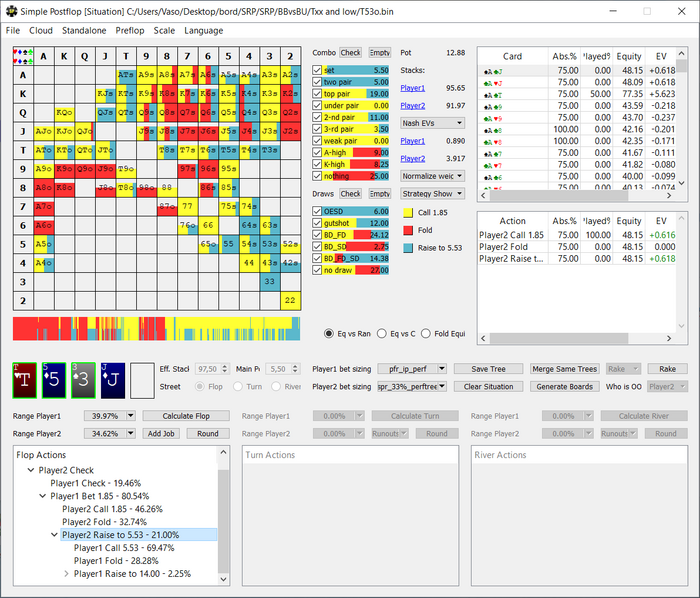Toggle the set combo checkbox
The width and height of the screenshot is (700, 598).
point(317,70)
